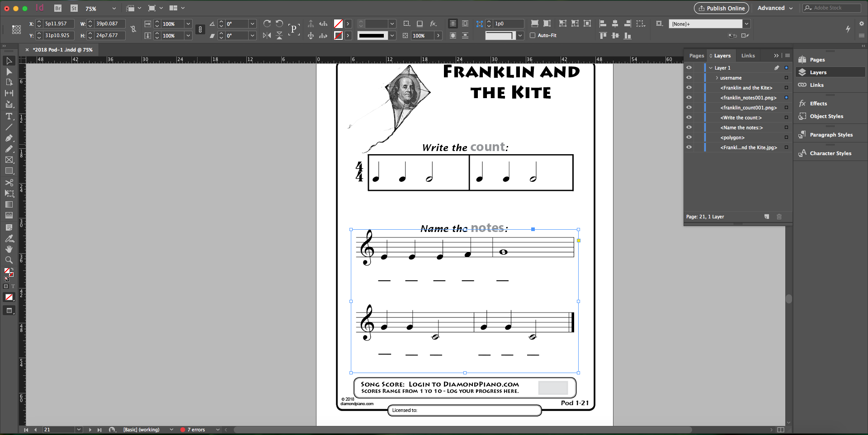Go to the first page
The image size is (868, 435).
pos(26,430)
